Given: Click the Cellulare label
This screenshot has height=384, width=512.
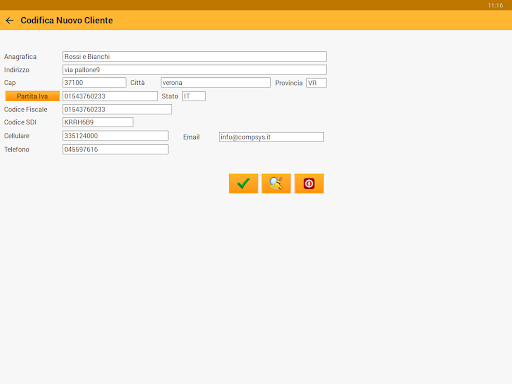Looking at the screenshot, I should [x=17, y=136].
